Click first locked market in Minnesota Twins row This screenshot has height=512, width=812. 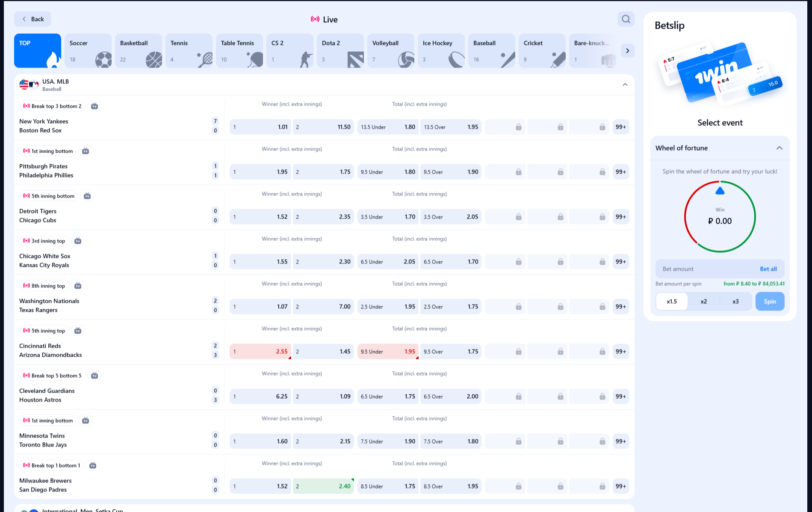tap(505, 441)
